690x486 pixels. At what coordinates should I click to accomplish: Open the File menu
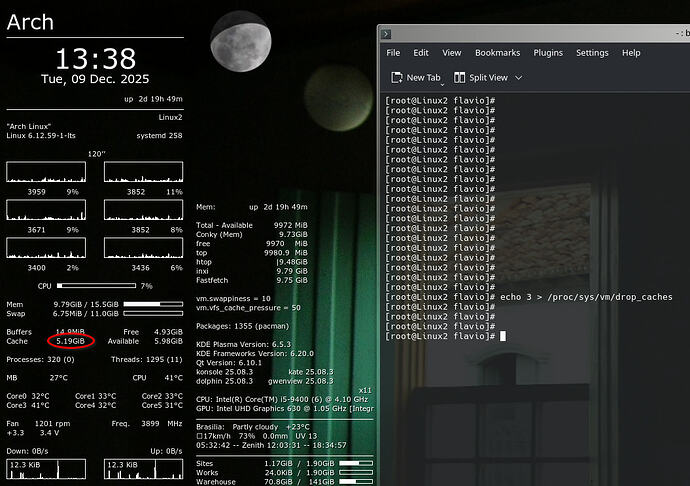[x=393, y=53]
